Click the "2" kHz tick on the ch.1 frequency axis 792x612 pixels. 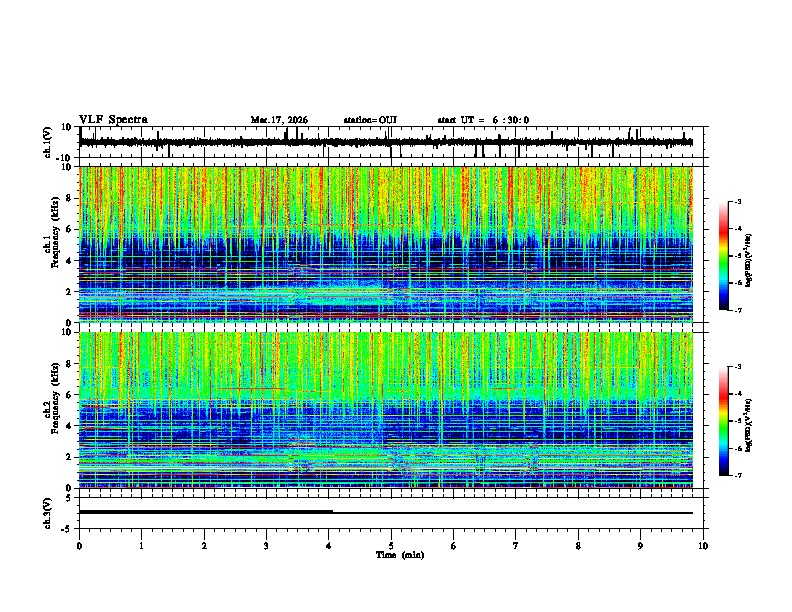click(70, 291)
